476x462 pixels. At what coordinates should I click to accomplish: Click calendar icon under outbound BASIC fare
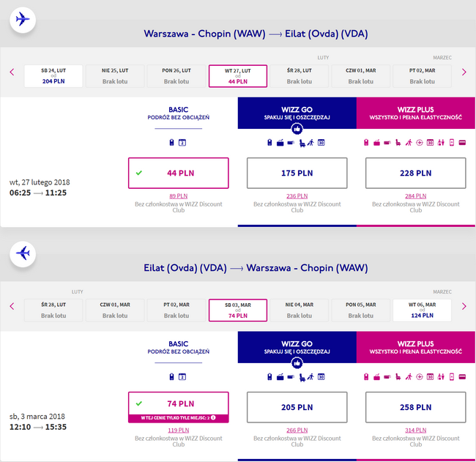[182, 142]
